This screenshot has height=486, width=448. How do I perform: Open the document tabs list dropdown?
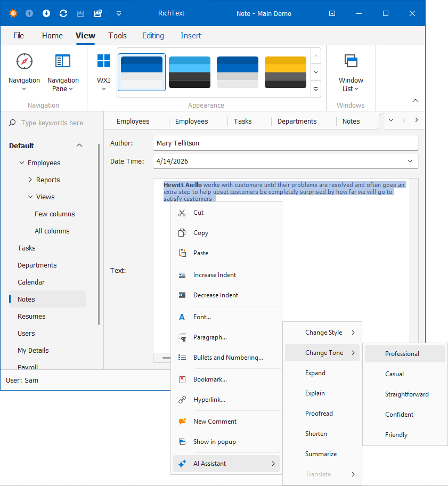391,120
